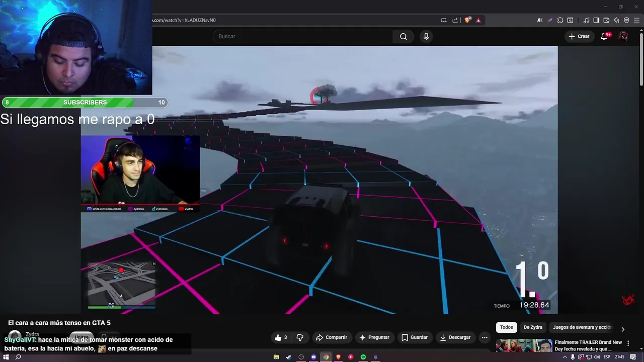Switch to Chrome in the taskbar
Image resolution: width=644 pixels, height=362 pixels.
[x=326, y=357]
